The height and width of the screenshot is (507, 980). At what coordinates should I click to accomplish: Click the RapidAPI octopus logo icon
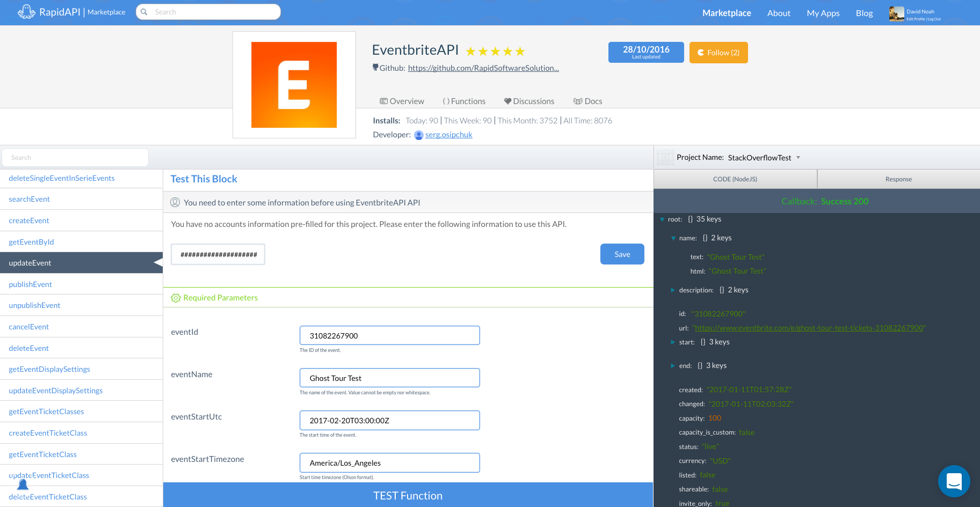pyautogui.click(x=26, y=12)
